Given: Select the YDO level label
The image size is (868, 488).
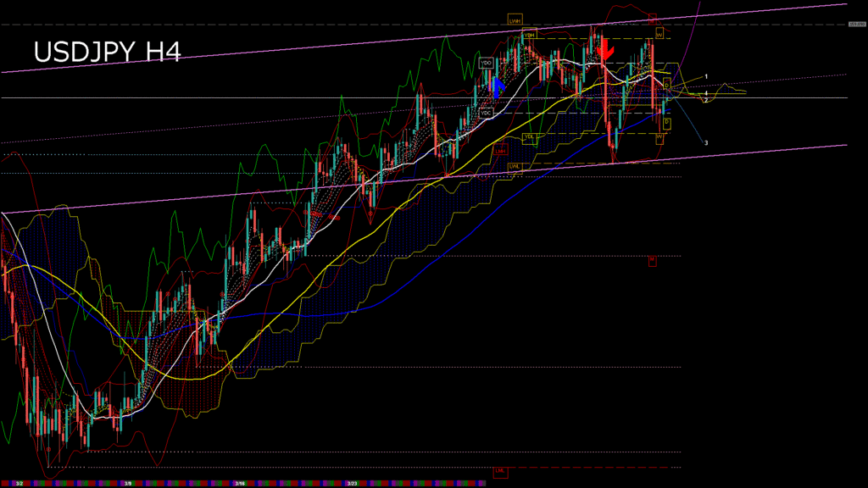Looking at the screenshot, I should point(487,63).
